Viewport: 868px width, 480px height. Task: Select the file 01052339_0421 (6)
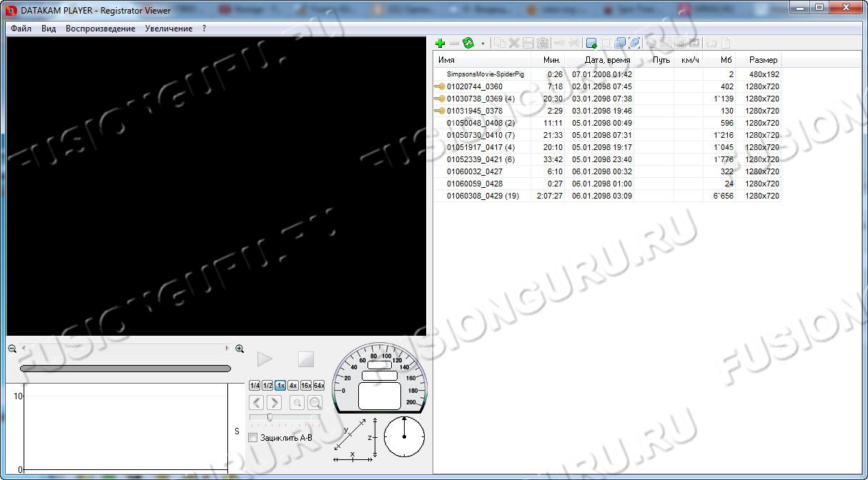(480, 159)
